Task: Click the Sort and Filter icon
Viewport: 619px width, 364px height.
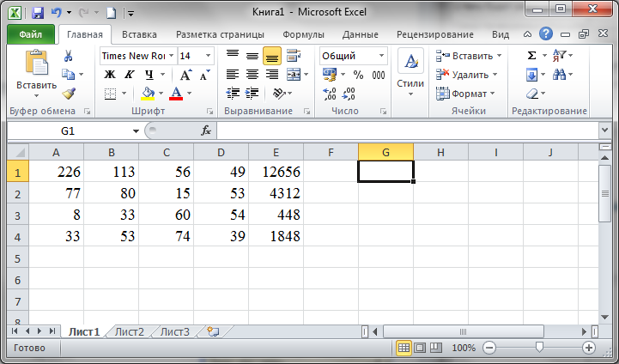Action: pos(560,55)
